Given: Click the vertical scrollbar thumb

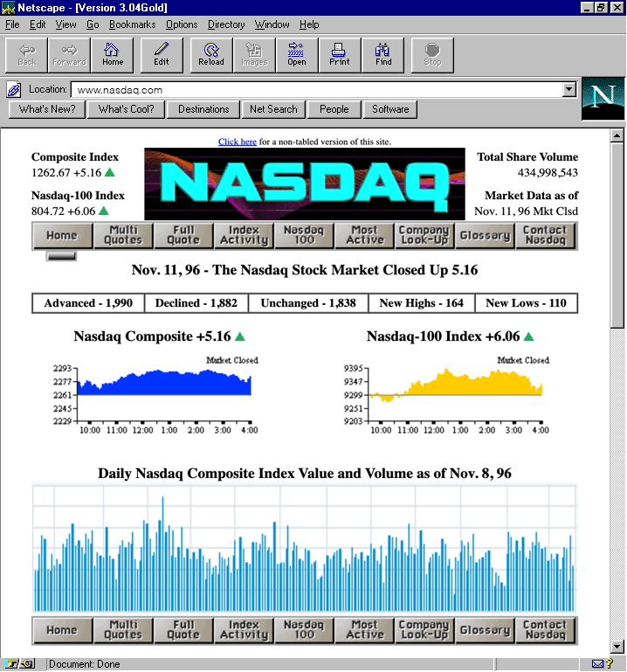Looking at the screenshot, I should point(617,236).
